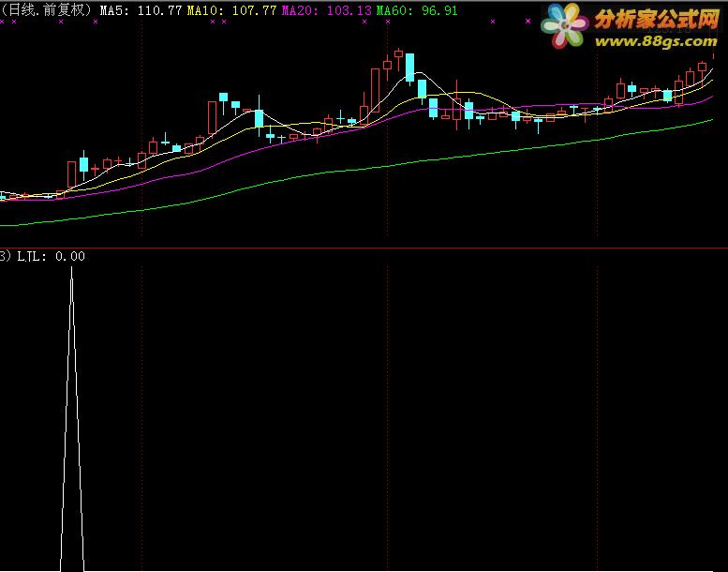Click the LTL: 0.00 indicator label
728x572 pixels.
click(x=52, y=256)
